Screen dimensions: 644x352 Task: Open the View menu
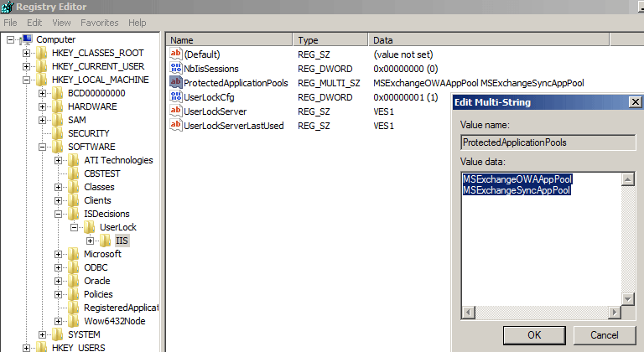point(61,23)
